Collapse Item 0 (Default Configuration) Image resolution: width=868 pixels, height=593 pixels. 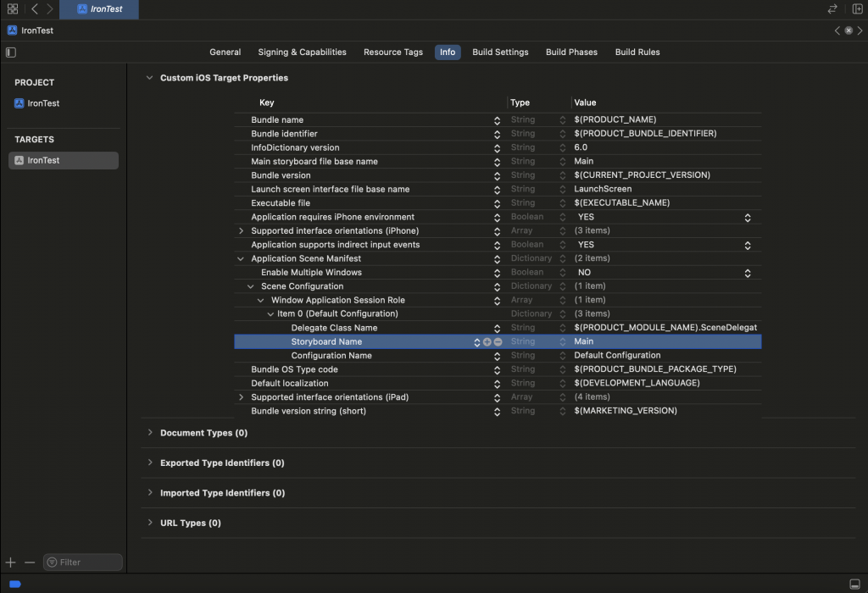tap(270, 313)
